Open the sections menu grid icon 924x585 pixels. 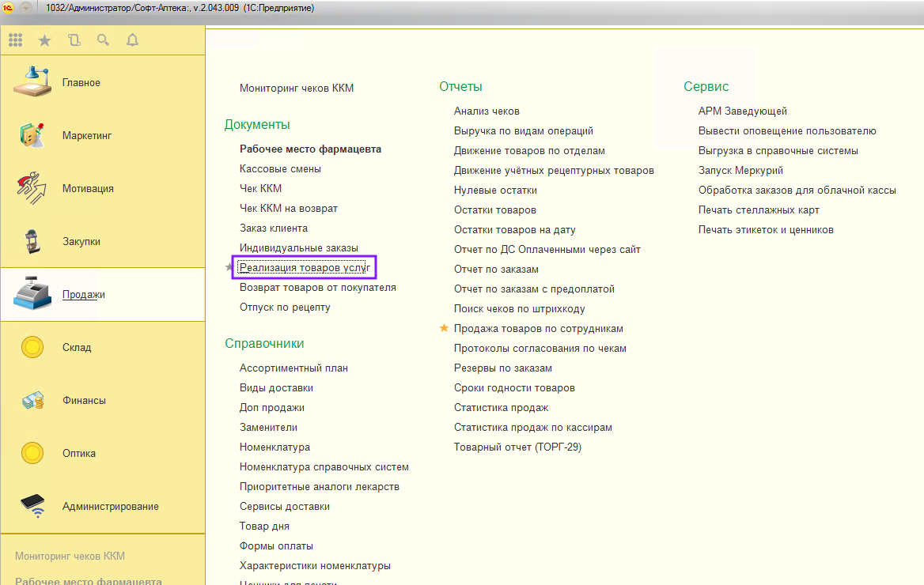tap(15, 40)
